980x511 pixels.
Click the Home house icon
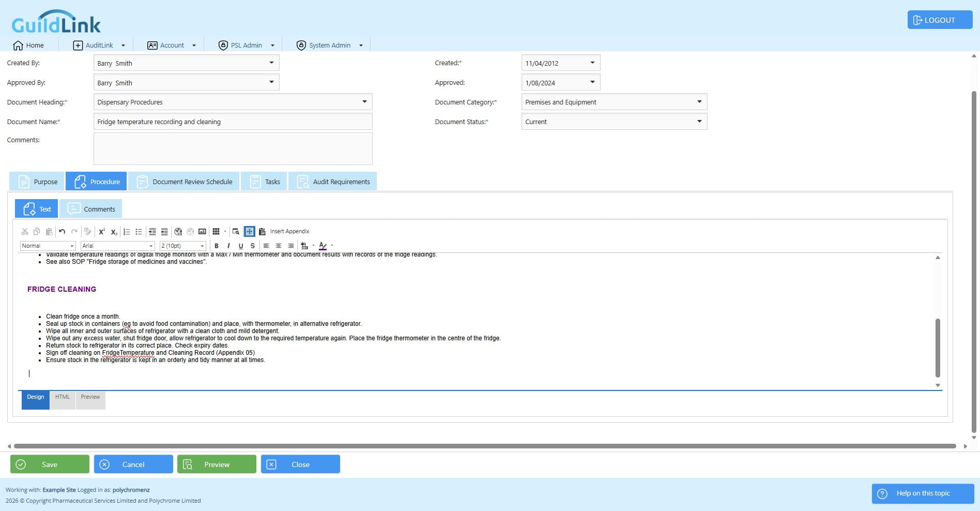18,46
